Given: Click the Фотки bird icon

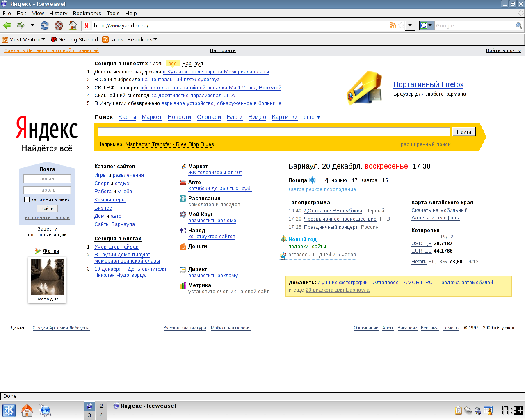Looking at the screenshot, I should (x=38, y=251).
